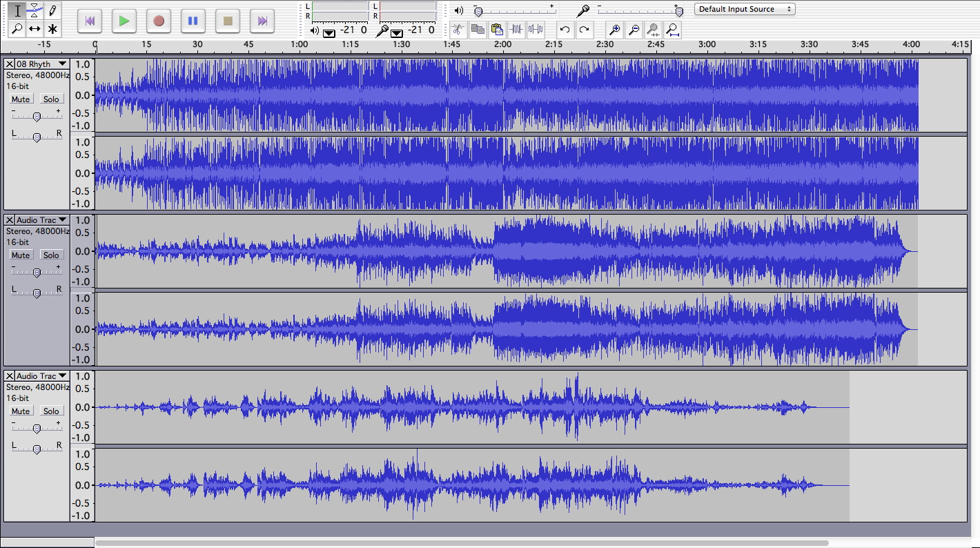Choose the Time Shift tool

tap(35, 29)
